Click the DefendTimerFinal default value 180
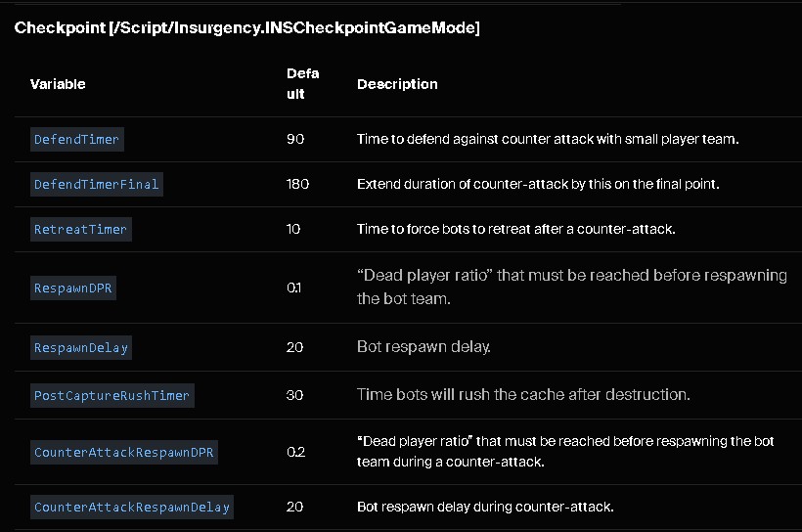802x532 pixels. 297,184
